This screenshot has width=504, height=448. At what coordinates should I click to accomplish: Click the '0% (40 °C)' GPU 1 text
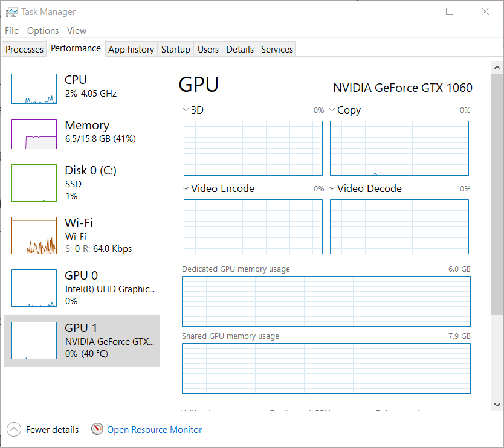click(86, 354)
